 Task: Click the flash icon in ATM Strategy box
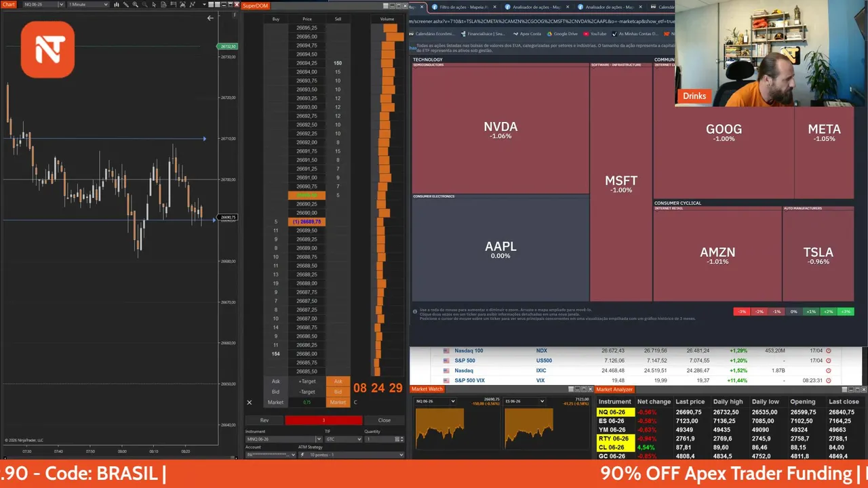302,455
